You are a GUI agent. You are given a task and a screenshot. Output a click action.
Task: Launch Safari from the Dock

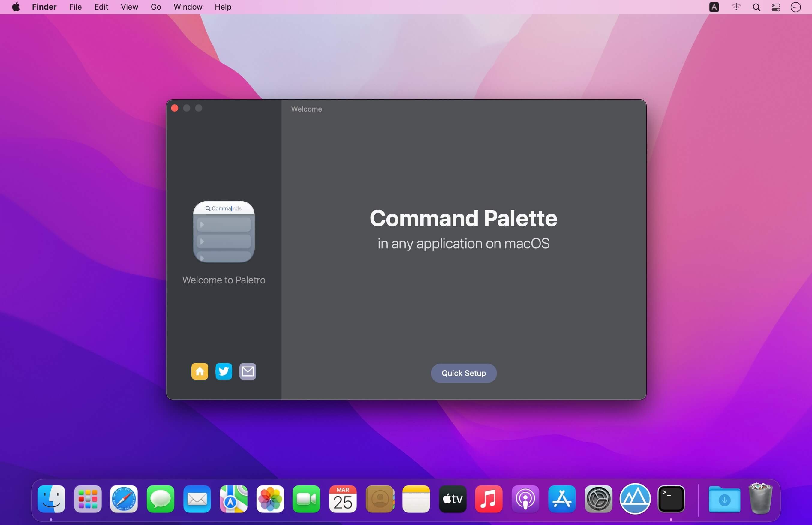pyautogui.click(x=124, y=499)
